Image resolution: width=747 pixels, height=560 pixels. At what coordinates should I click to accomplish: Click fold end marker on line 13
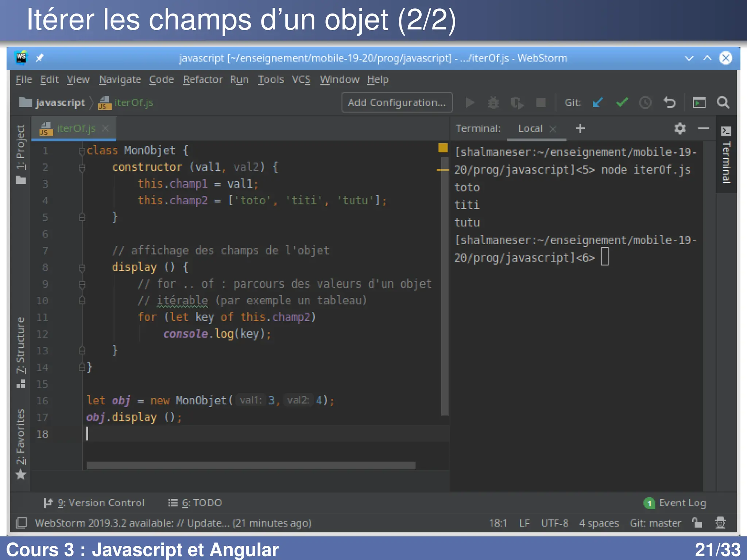pyautogui.click(x=82, y=351)
